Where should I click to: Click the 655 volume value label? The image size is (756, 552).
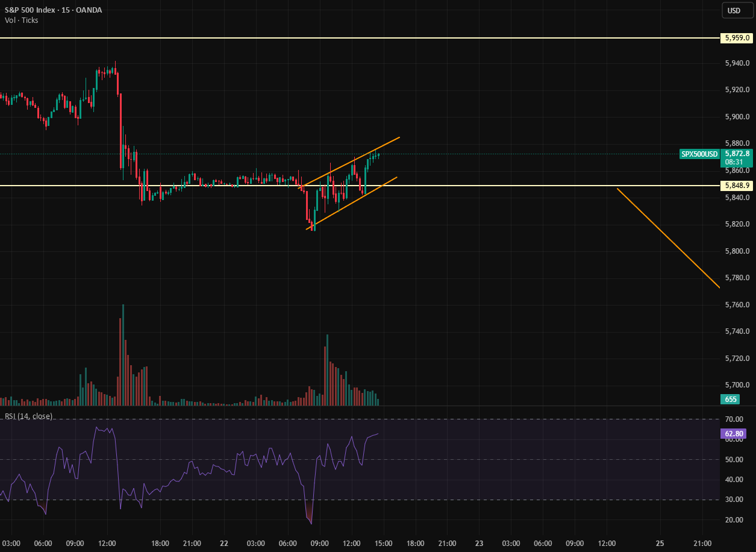730,399
